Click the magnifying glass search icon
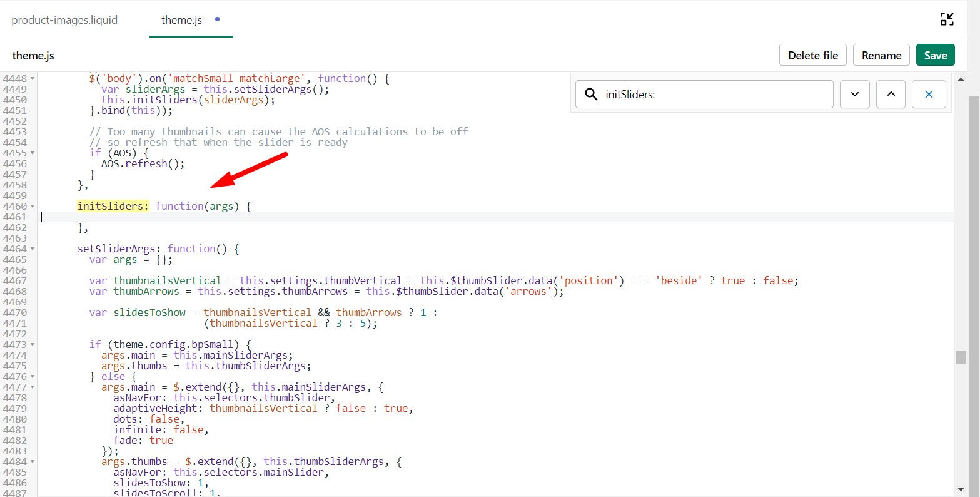The image size is (980, 497). point(590,95)
